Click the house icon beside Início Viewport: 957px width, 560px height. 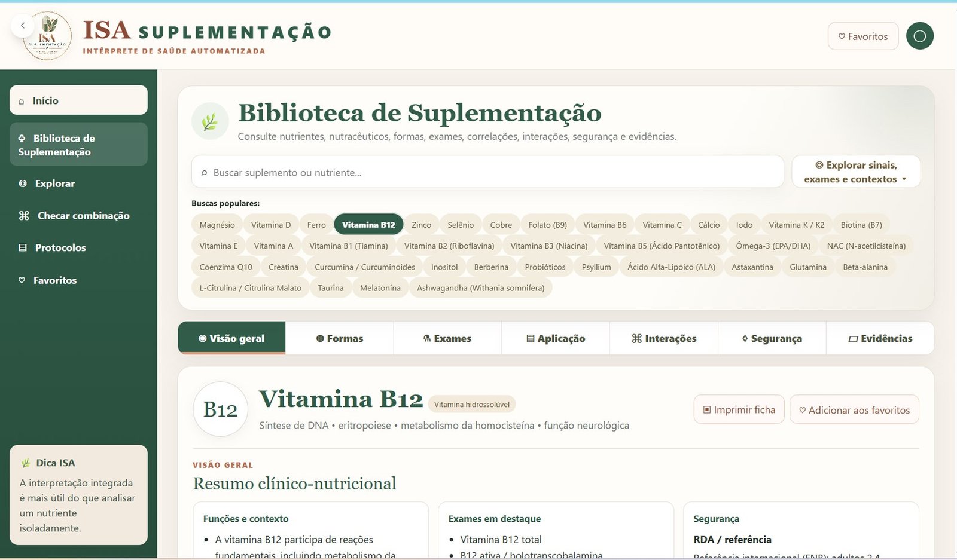pyautogui.click(x=22, y=101)
